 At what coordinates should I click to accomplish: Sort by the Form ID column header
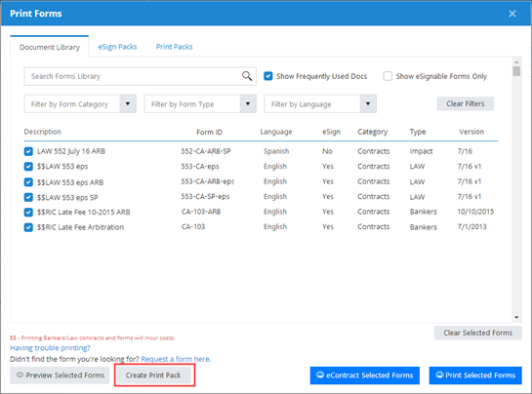(209, 132)
